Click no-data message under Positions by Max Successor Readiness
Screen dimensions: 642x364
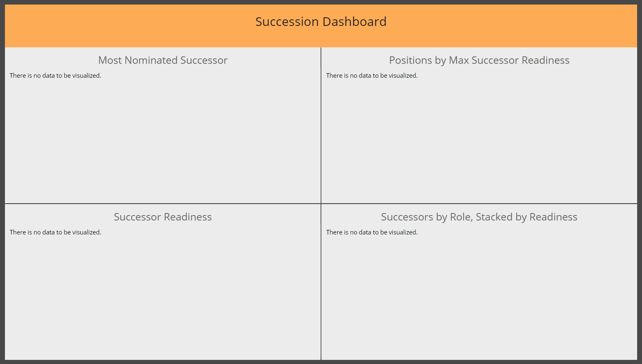372,76
